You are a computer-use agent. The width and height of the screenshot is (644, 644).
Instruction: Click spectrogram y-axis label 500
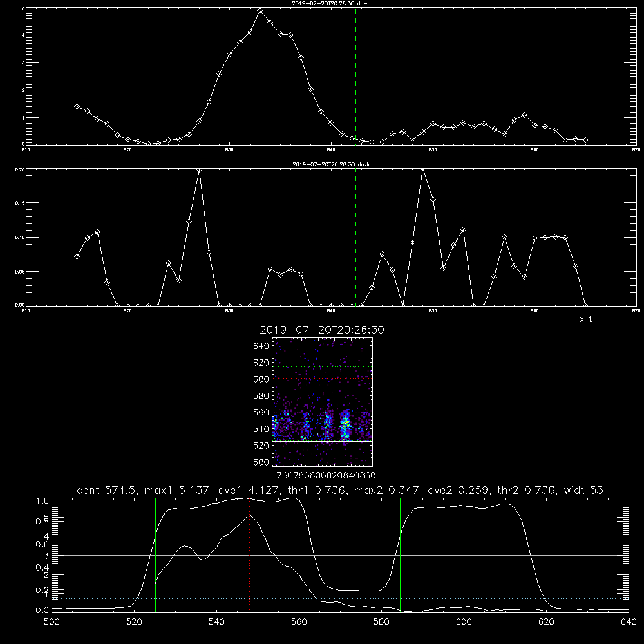261,462
